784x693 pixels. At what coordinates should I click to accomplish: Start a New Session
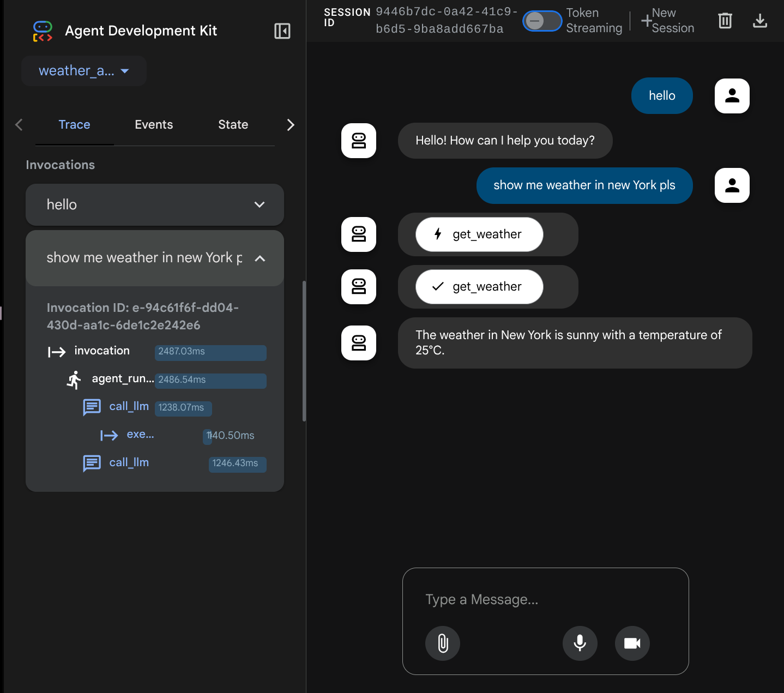point(667,21)
